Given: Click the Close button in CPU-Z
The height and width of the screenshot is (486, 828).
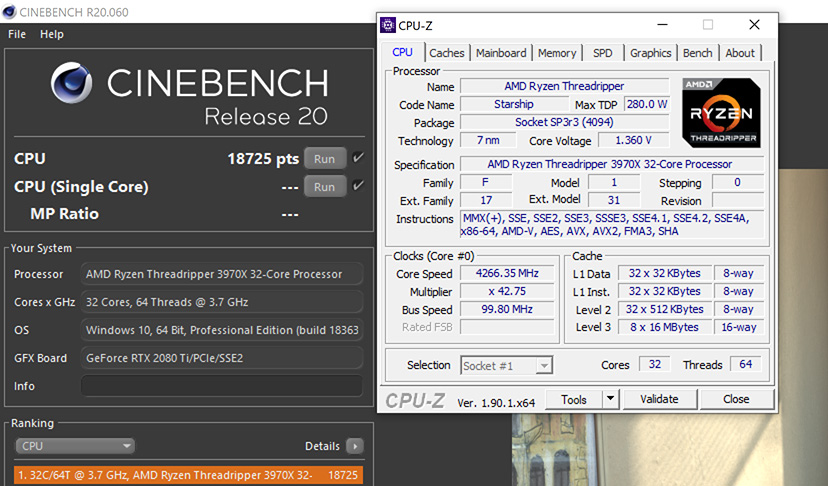Looking at the screenshot, I should 736,399.
